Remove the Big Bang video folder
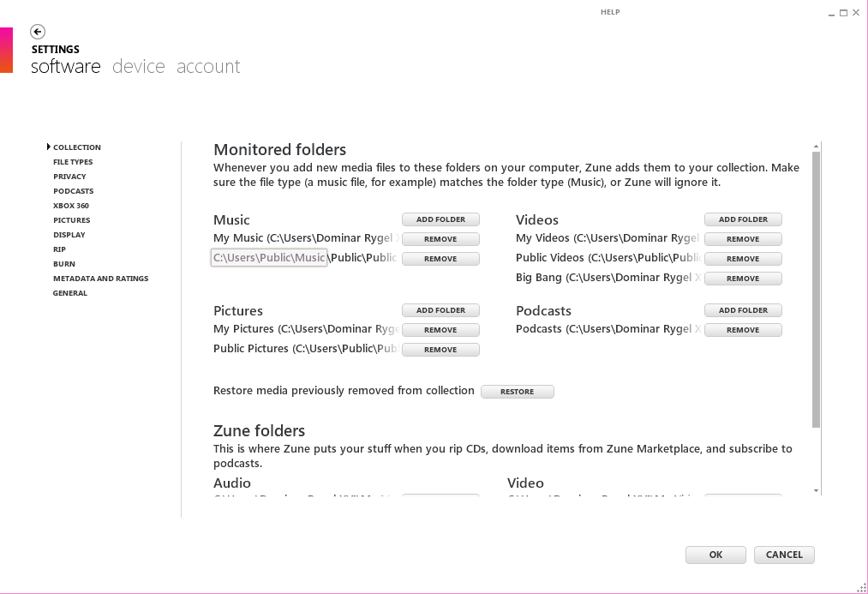This screenshot has width=868, height=594. coord(743,279)
